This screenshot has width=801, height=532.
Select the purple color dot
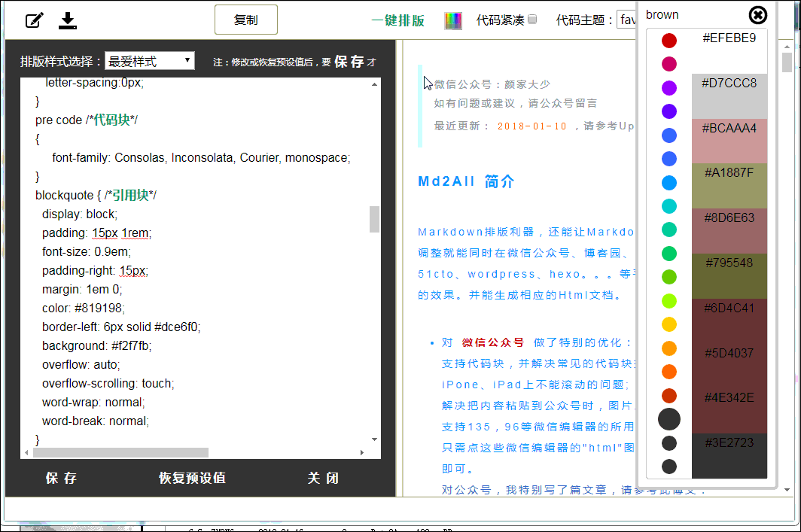pos(669,88)
